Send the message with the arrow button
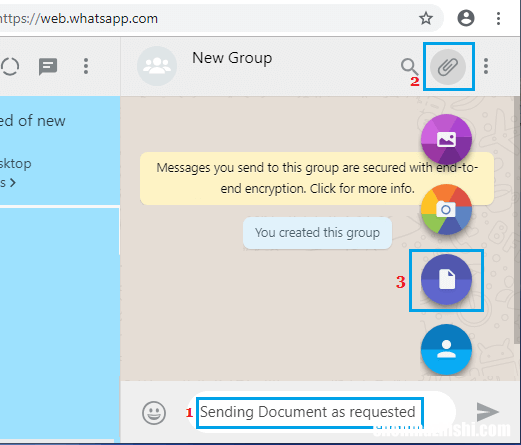 [487, 412]
